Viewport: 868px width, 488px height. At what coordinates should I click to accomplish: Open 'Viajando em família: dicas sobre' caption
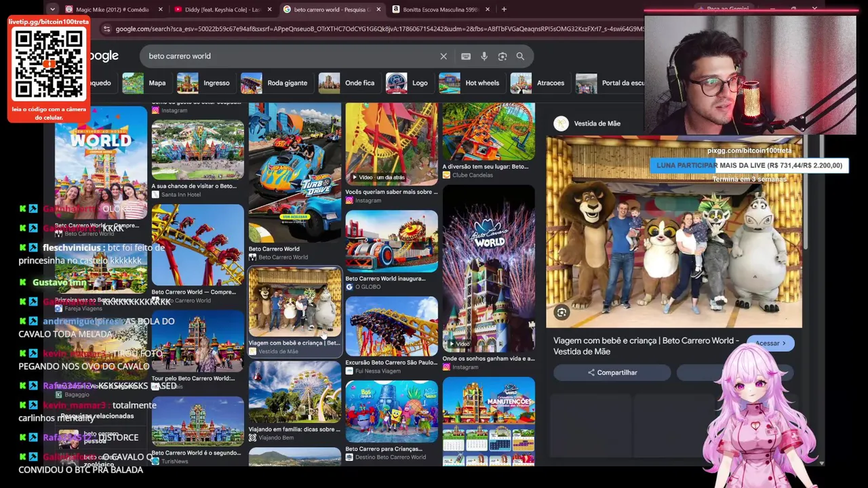294,429
